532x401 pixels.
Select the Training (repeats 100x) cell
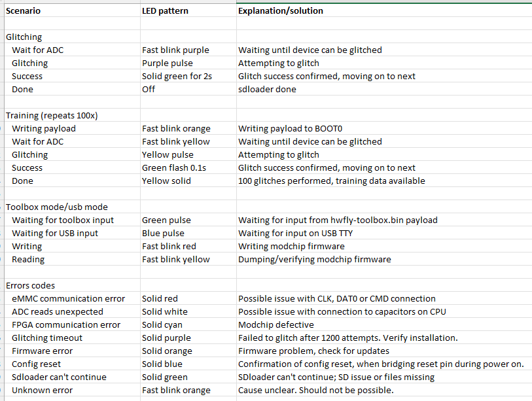[x=72, y=115]
